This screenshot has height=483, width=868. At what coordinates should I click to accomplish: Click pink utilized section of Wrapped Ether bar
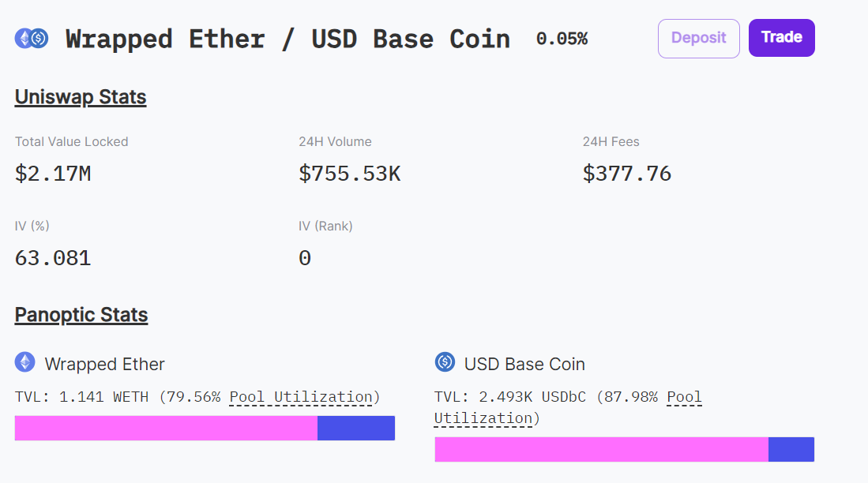click(166, 428)
